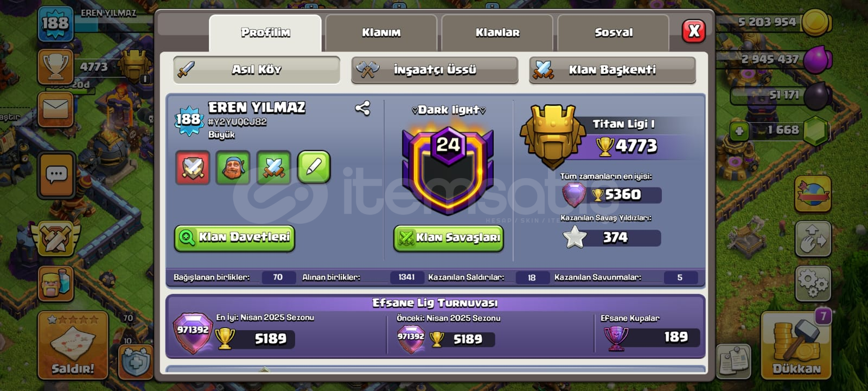Image resolution: width=868 pixels, height=391 pixels.
Task: Open the mail envelope icon
Action: (x=55, y=110)
